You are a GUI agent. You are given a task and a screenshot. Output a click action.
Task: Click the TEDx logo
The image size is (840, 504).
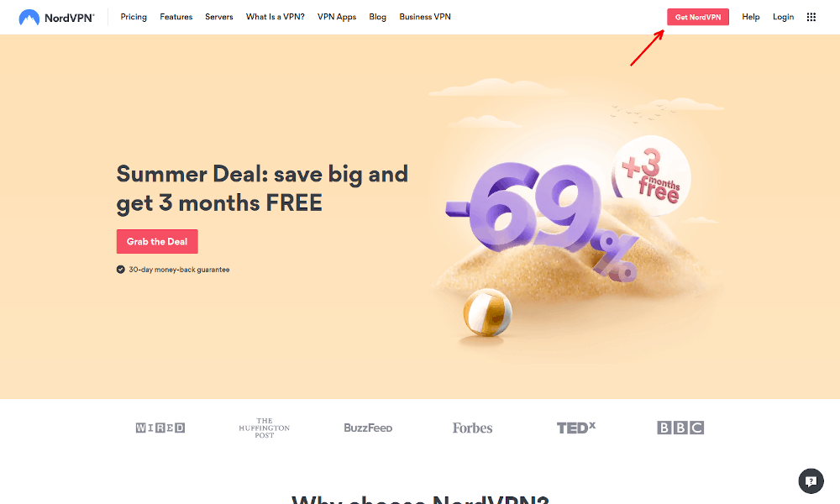(x=576, y=428)
